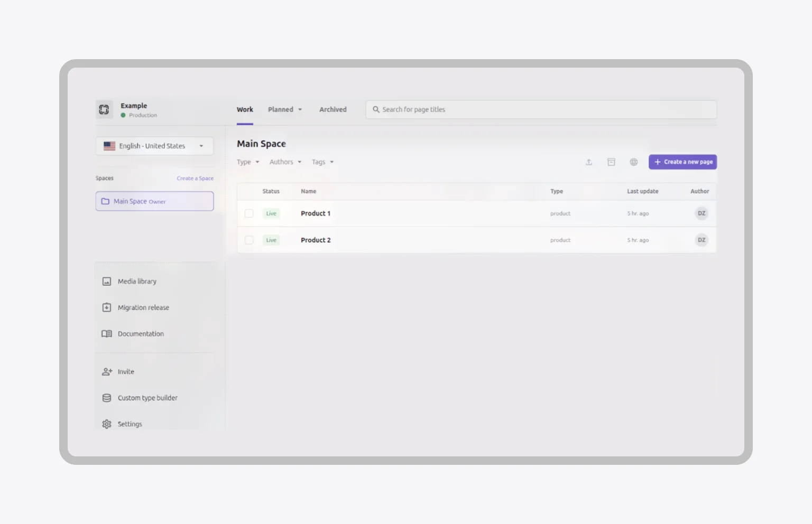812x524 pixels.
Task: Tick the checkbox for Product 1
Action: coord(249,213)
